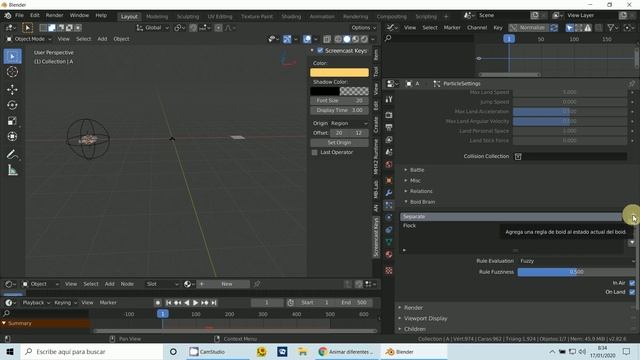Screen dimensions: 640x360
Task: Toggle Screencast Keys checkbox
Action: (x=320, y=51)
